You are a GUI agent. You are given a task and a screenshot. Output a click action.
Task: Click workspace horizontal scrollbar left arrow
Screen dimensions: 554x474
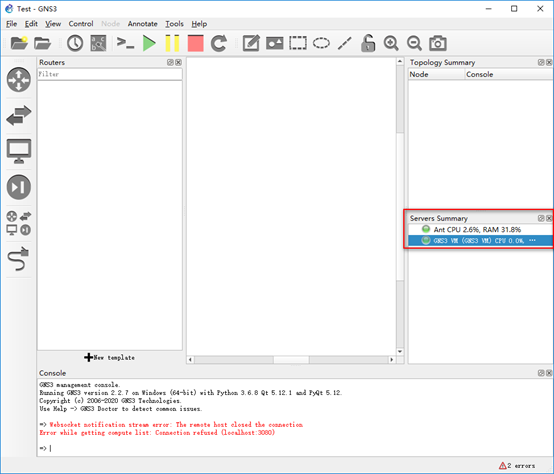coord(190,360)
